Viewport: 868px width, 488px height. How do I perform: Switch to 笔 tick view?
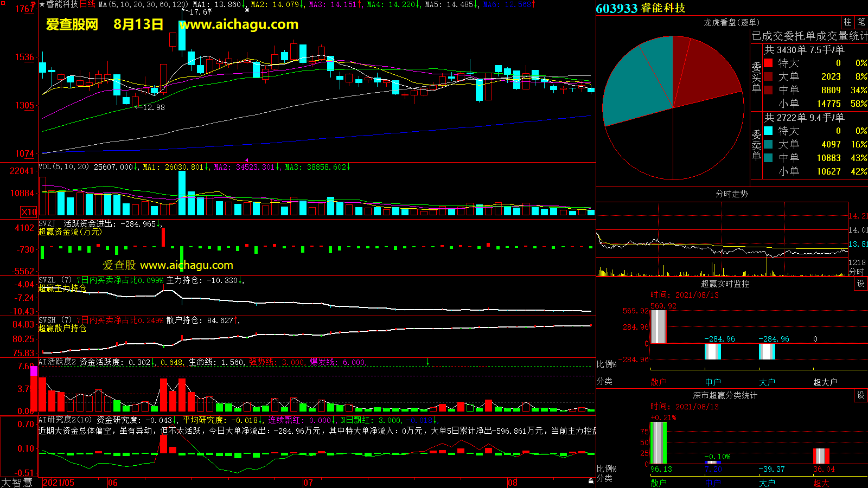pos(861,22)
